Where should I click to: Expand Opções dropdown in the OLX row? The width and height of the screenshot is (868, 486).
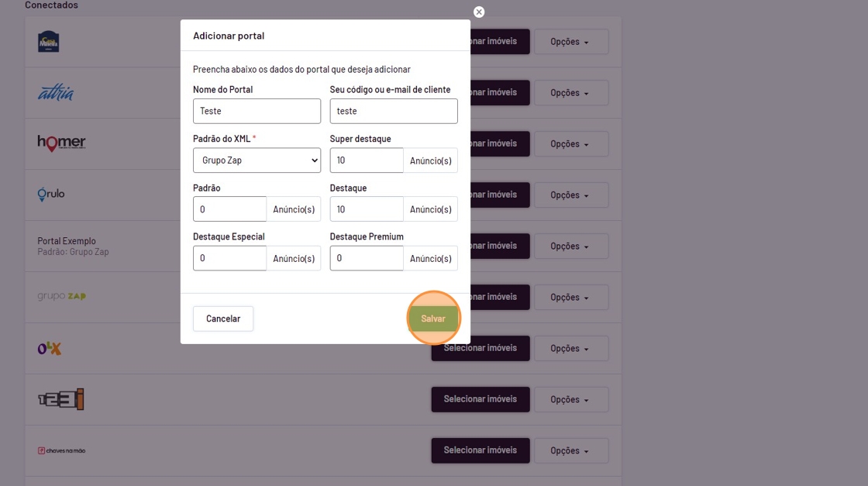coord(570,349)
